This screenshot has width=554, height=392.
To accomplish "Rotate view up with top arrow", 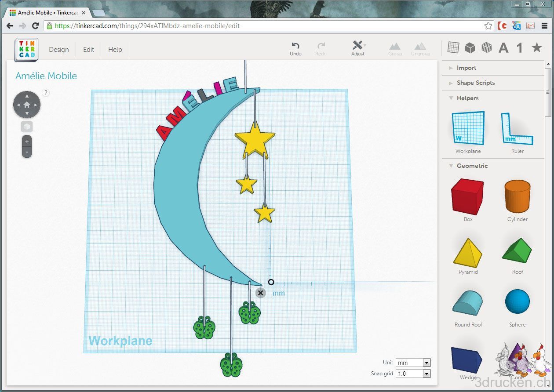I will pyautogui.click(x=27, y=95).
